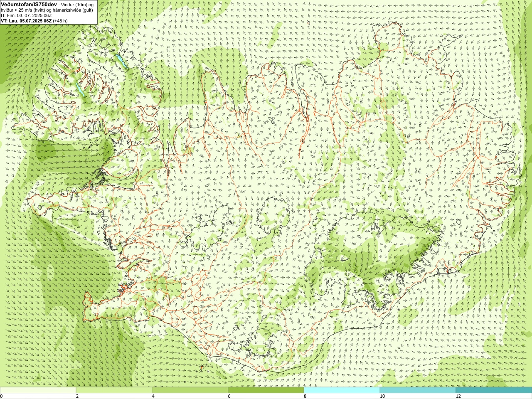Click the scale label '12'

pyautogui.click(x=458, y=397)
